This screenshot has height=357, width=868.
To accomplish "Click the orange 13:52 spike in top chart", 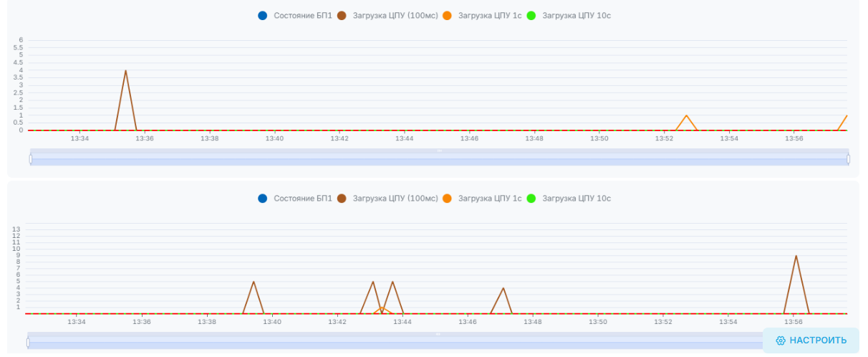I will [x=686, y=115].
